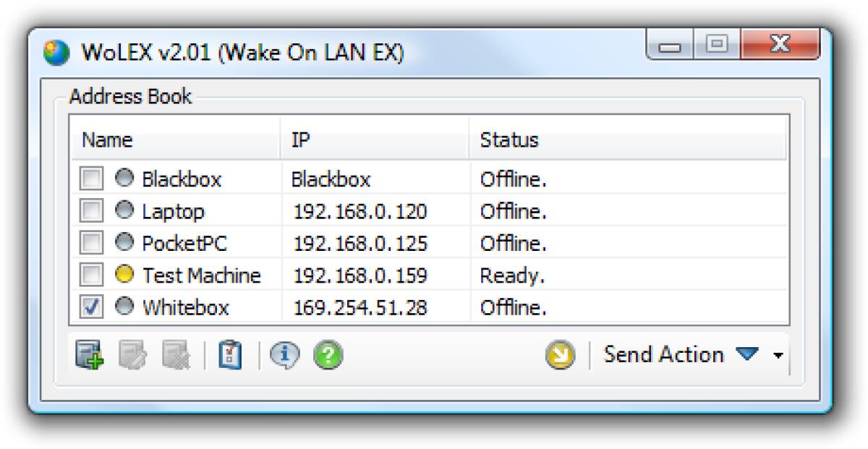Click the gray status dot beside Laptop
This screenshot has height=449, width=868.
tap(124, 210)
